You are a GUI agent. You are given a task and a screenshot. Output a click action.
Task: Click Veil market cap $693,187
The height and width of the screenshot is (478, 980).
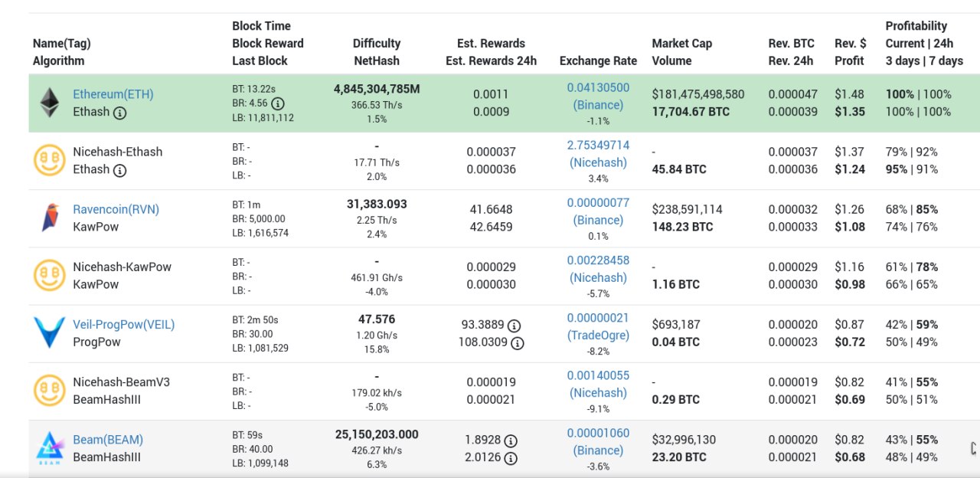click(676, 324)
